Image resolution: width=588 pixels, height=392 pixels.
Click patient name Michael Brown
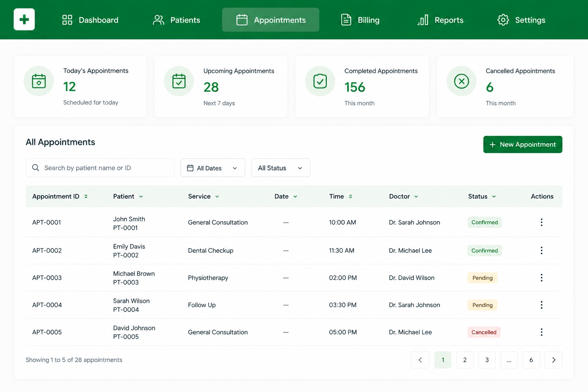(134, 274)
